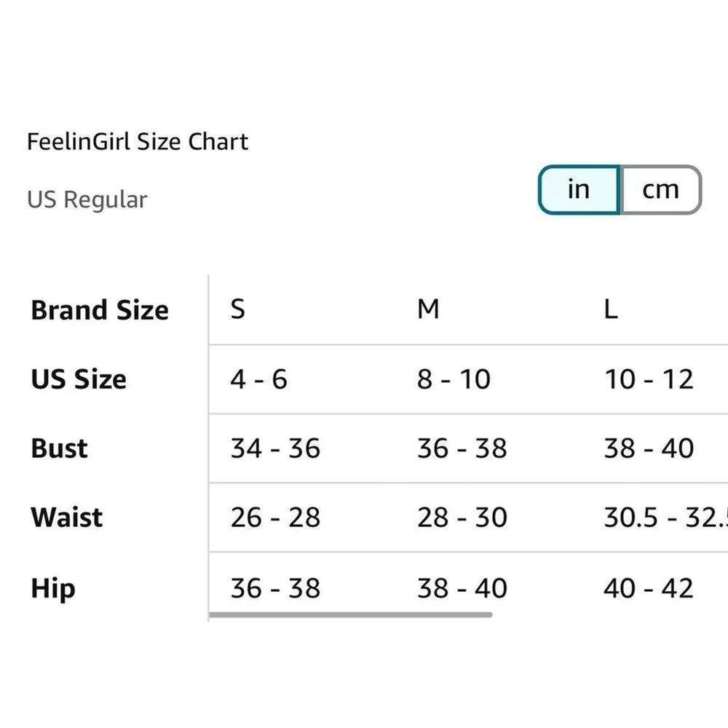Open the FeelinGirl Size Chart title
The height and width of the screenshot is (728, 728).
click(x=138, y=141)
